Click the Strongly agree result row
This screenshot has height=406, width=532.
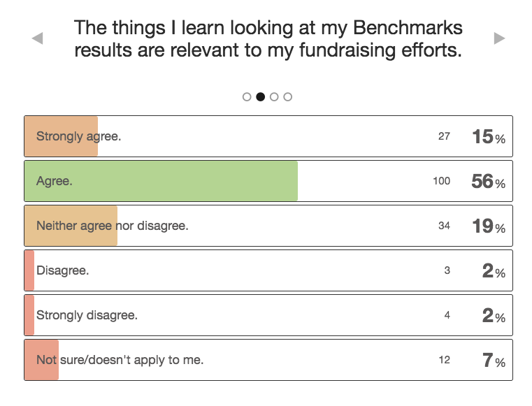tap(268, 136)
